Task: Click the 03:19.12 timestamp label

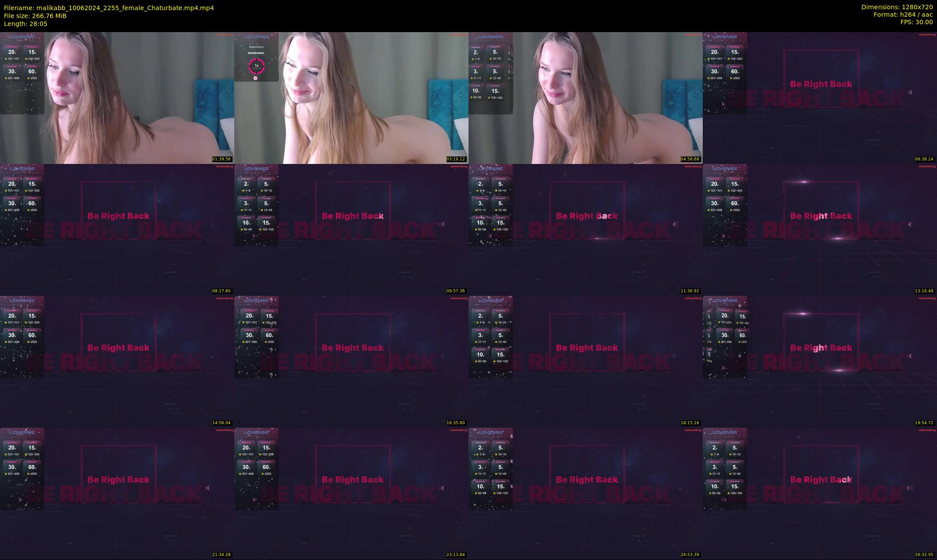Action: coord(456,159)
